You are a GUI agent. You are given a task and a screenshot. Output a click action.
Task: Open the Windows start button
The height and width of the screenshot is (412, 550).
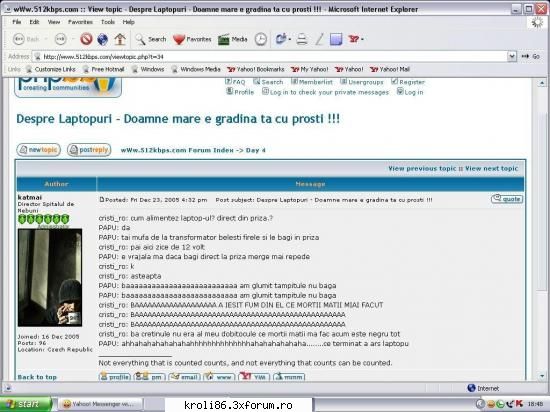(x=25, y=404)
